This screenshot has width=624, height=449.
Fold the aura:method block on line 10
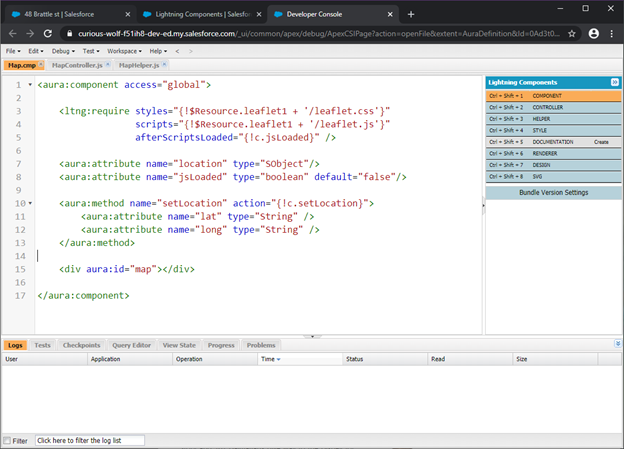click(x=30, y=203)
